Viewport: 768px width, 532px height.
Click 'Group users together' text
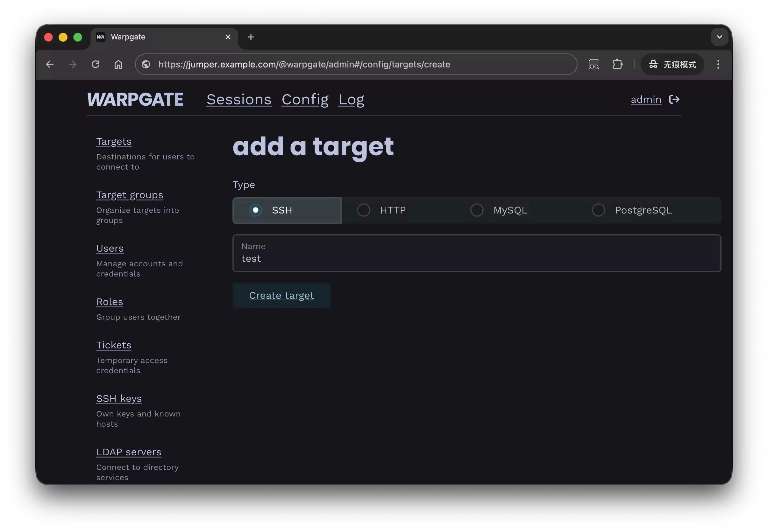pos(139,317)
